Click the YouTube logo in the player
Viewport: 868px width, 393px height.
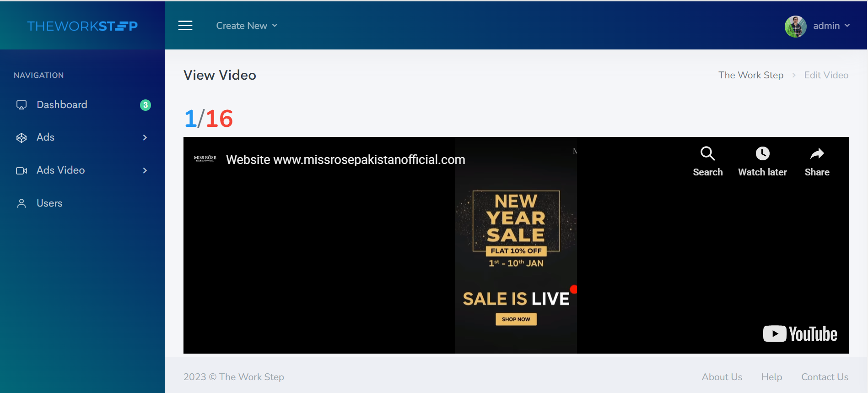800,334
